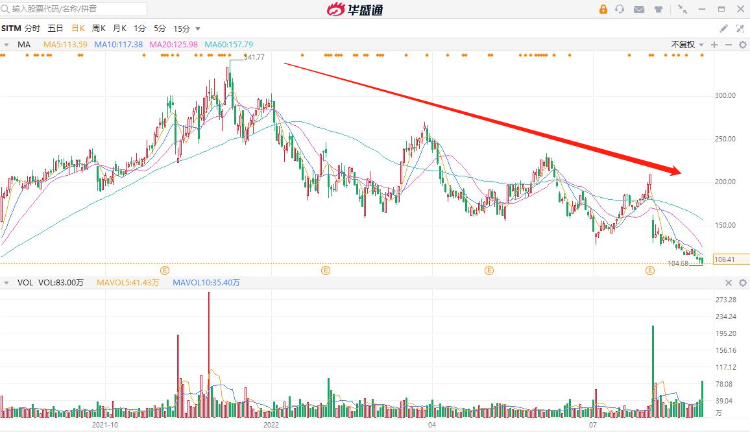This screenshot has width=750, height=432.
Task: Expand chart to fullscreen
Action: [739, 29]
